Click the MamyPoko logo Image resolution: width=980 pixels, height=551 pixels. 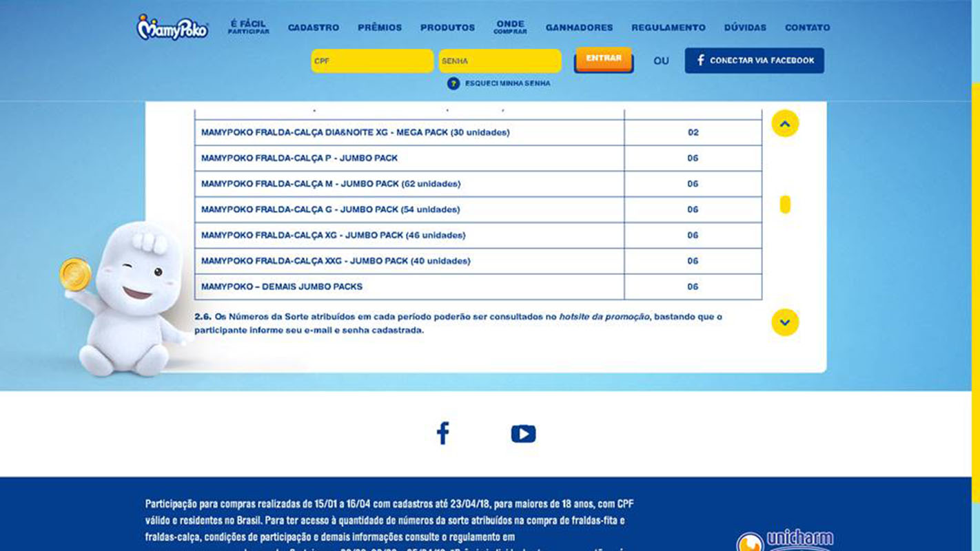(172, 27)
